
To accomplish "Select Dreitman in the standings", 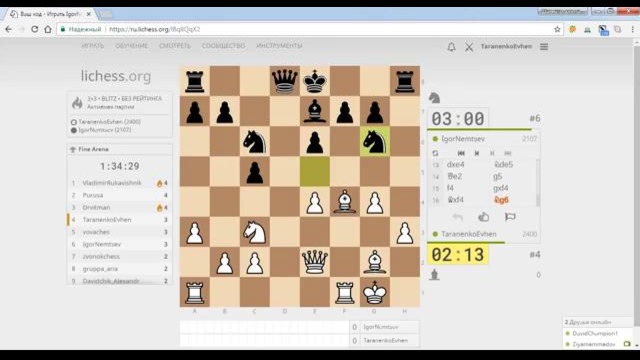I will pyautogui.click(x=96, y=207).
